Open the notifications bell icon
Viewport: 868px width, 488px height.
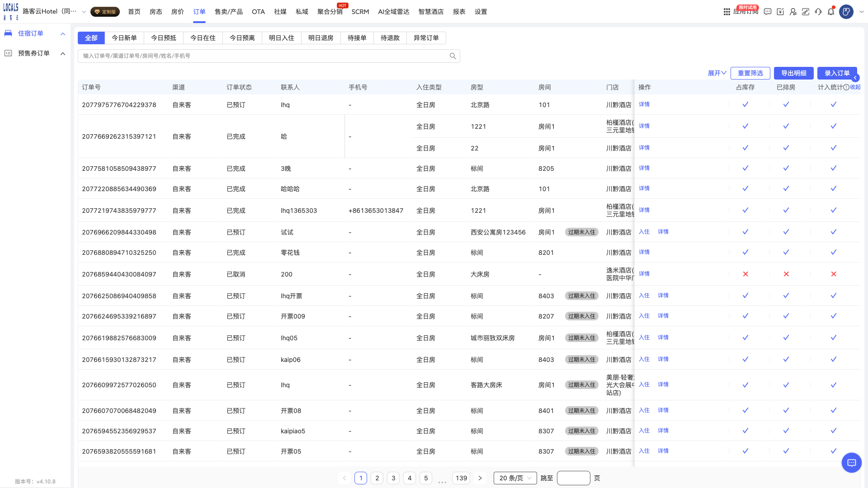tap(831, 12)
